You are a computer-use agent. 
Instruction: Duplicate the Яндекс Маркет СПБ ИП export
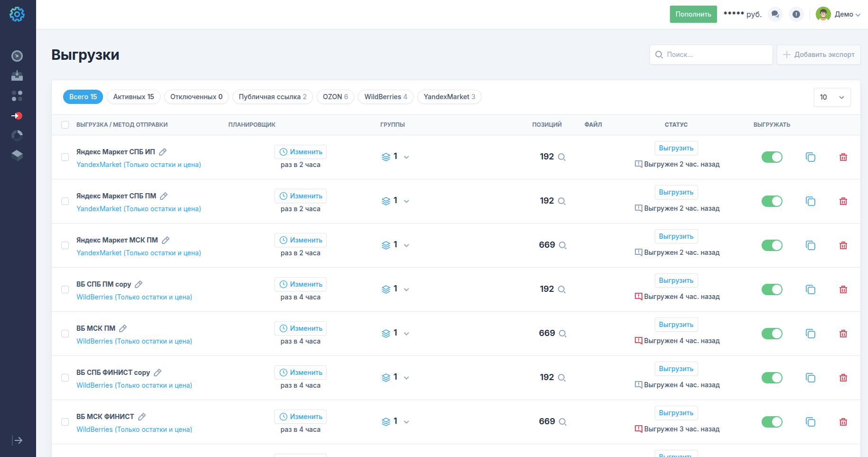coord(811,157)
